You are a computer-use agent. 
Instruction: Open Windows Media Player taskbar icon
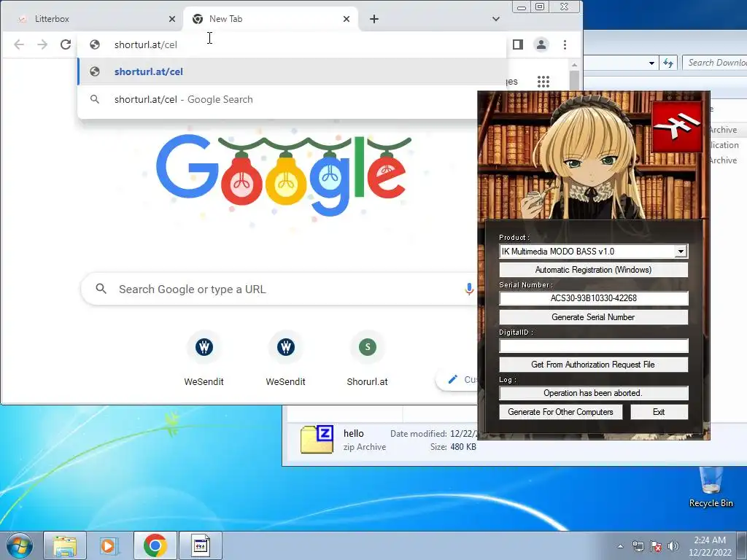coord(109,545)
